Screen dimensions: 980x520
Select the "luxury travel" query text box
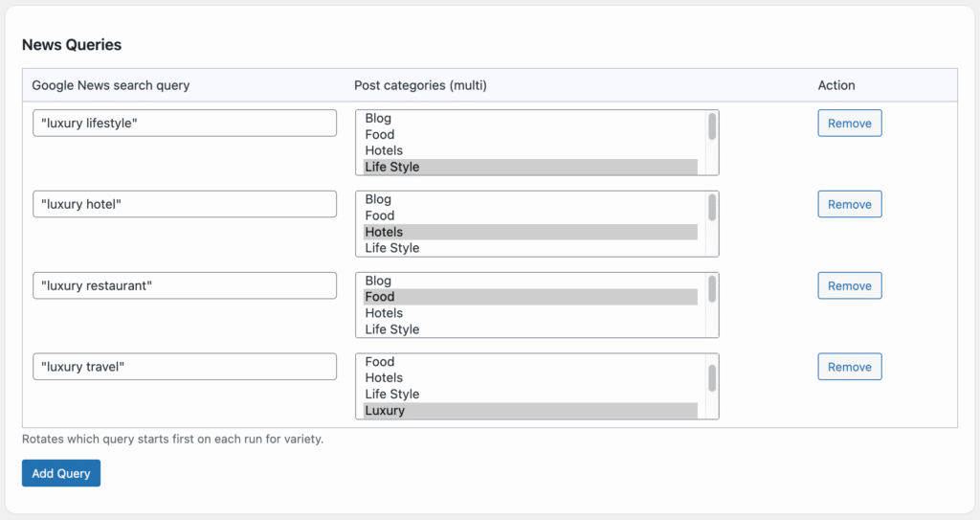(185, 367)
